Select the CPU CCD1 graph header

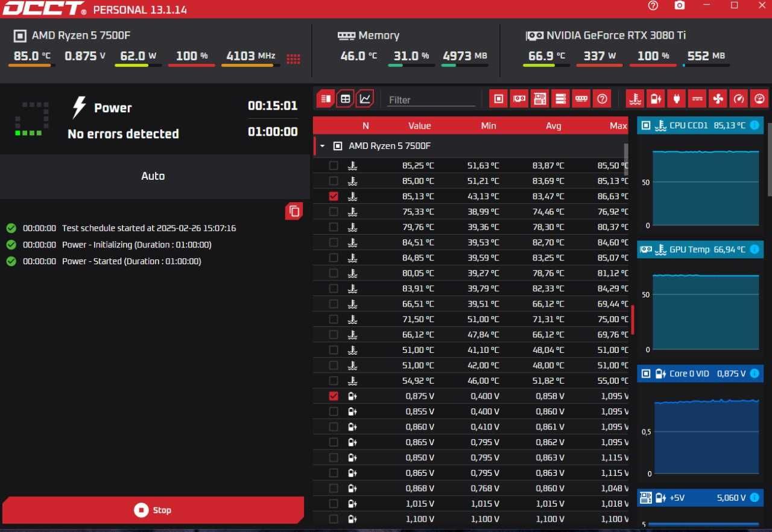tap(700, 126)
